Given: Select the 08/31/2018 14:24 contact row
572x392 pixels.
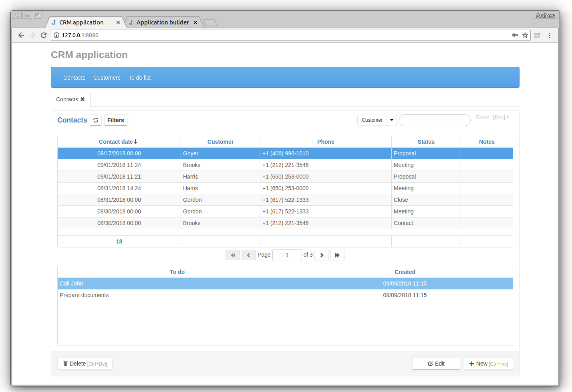Looking at the screenshot, I should point(285,188).
